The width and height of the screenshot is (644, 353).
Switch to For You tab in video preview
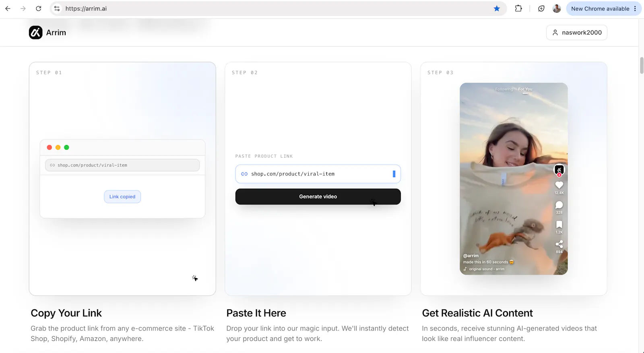[x=525, y=89]
